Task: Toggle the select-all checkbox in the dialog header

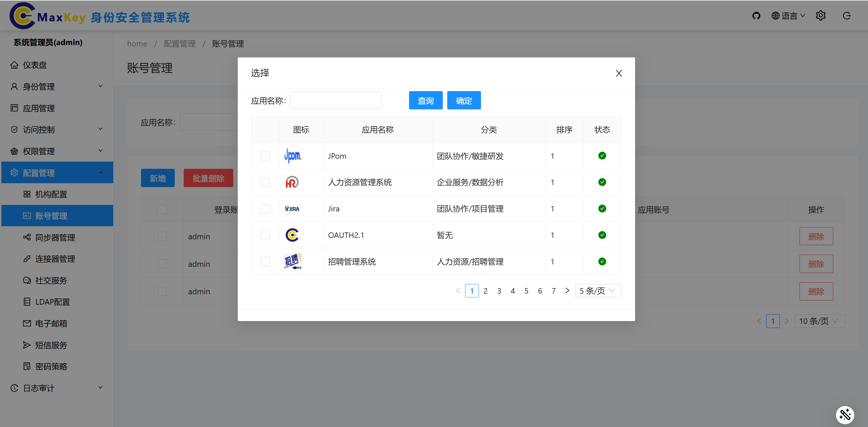Action: [x=265, y=129]
